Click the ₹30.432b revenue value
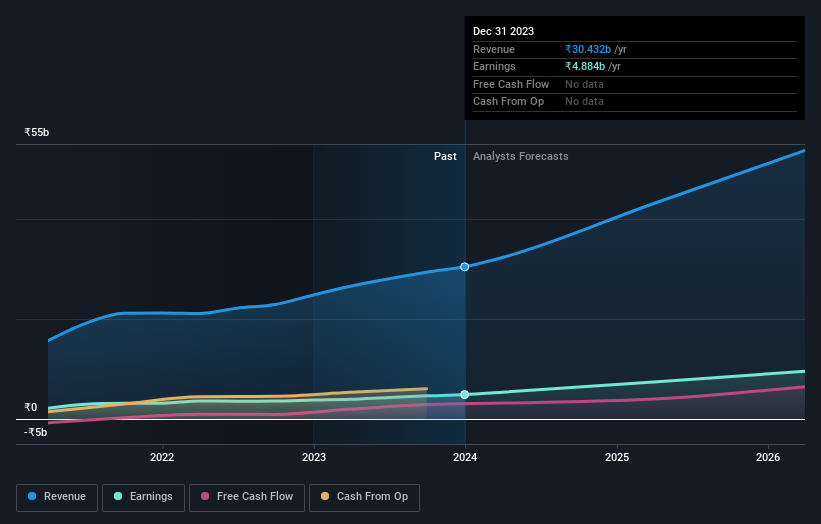Viewport: 821px width, 524px height. [587, 49]
